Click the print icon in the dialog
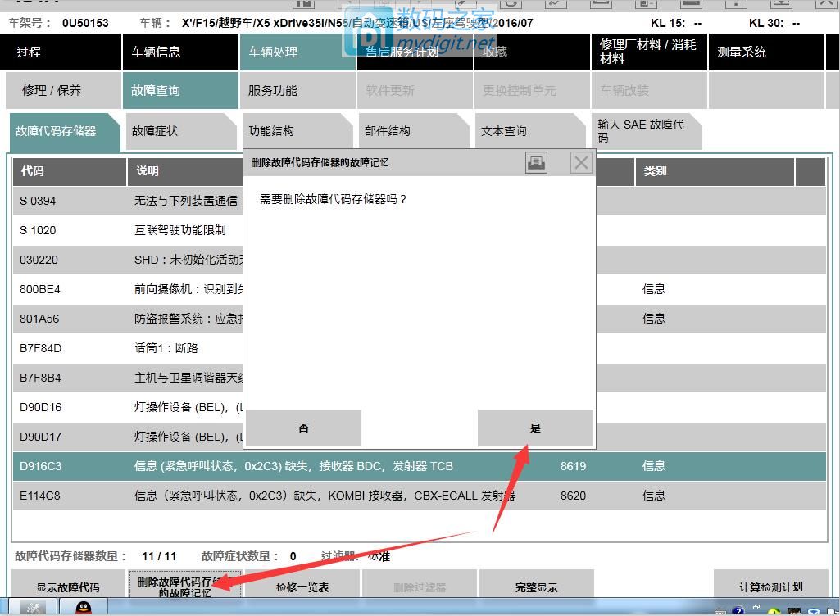Viewport: 840px width, 616px height. [x=536, y=162]
